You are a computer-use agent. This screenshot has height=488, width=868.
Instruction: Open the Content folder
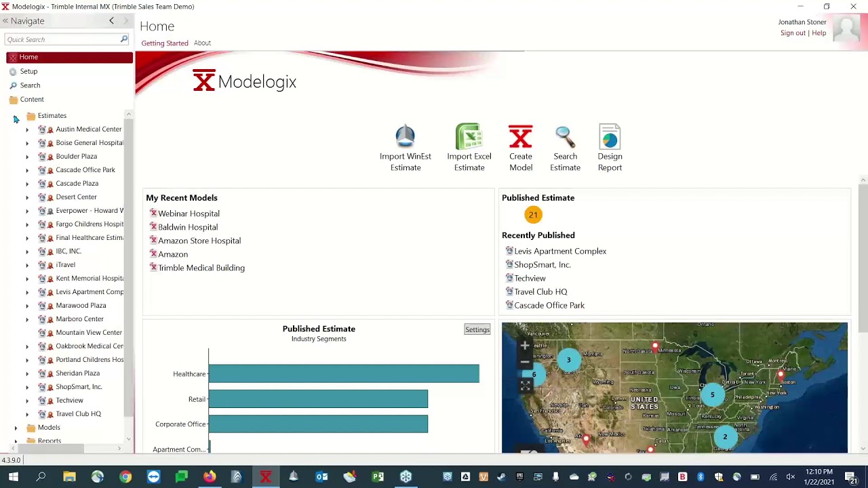tap(26, 100)
